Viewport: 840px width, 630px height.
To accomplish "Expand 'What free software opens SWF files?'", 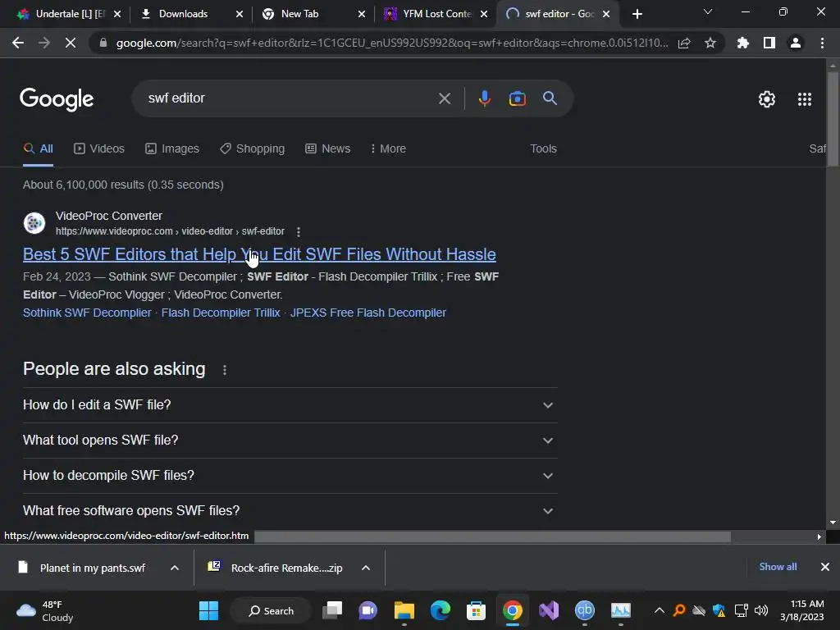I will [x=290, y=511].
